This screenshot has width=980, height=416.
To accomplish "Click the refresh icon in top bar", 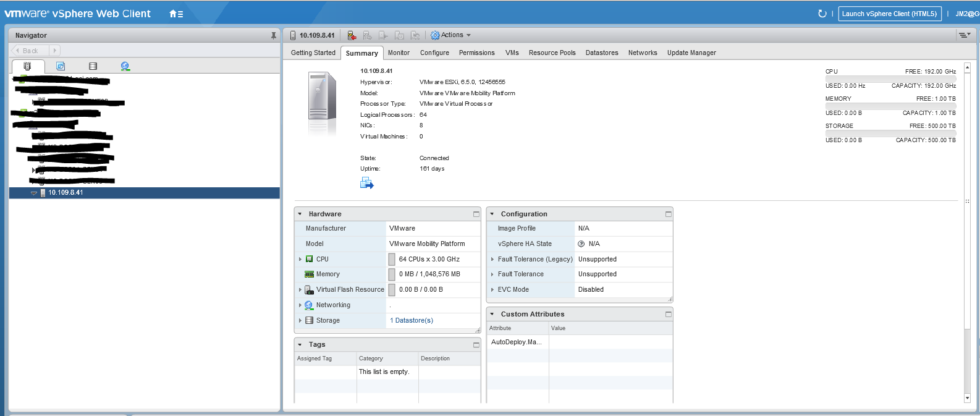I will pyautogui.click(x=822, y=14).
